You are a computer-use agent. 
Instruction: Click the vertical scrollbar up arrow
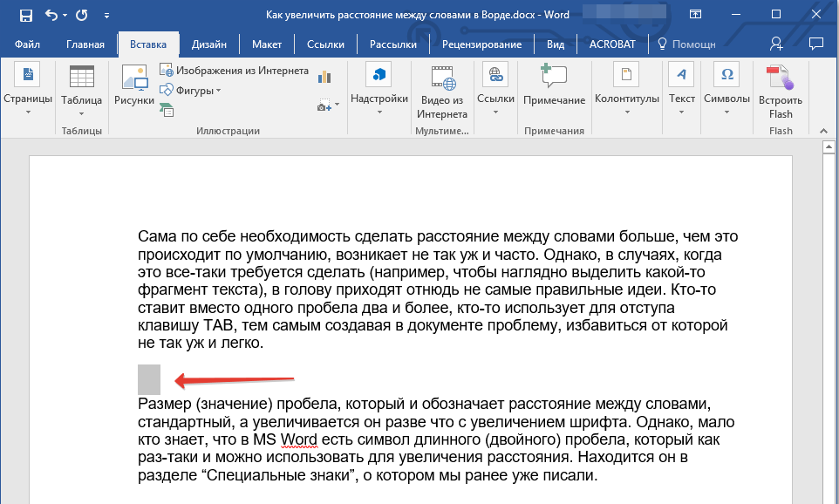829,147
